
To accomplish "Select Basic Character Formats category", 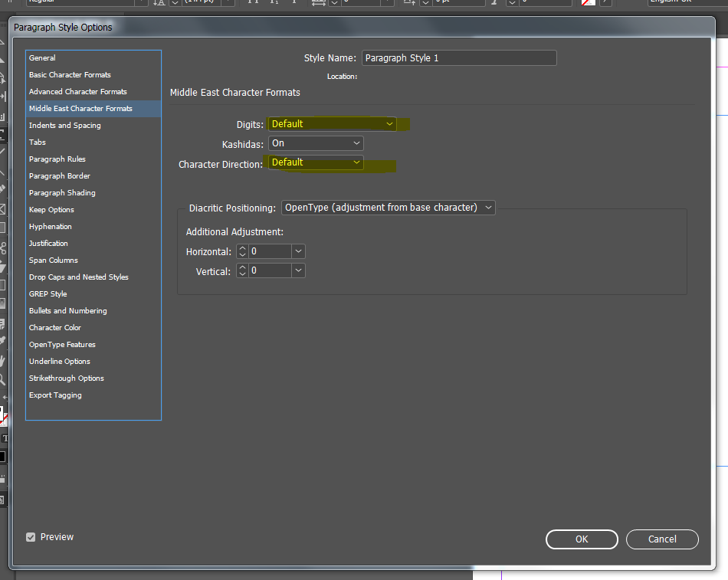I will click(93, 75).
